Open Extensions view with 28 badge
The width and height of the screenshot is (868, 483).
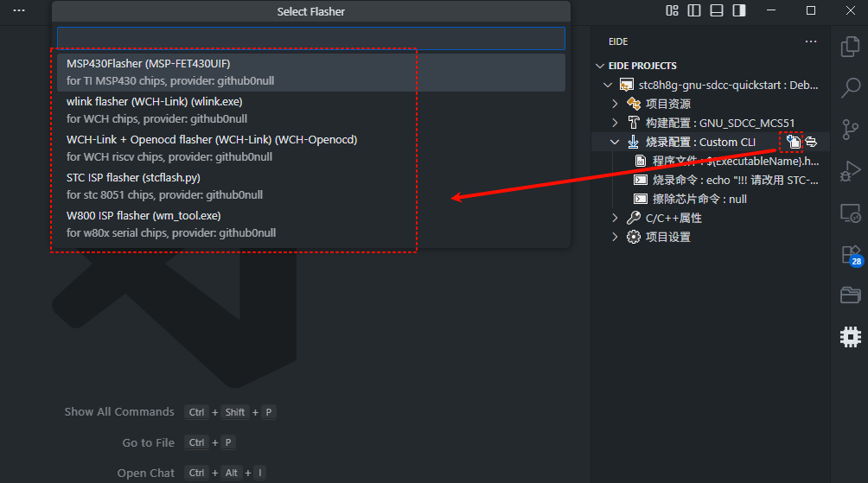(x=851, y=255)
